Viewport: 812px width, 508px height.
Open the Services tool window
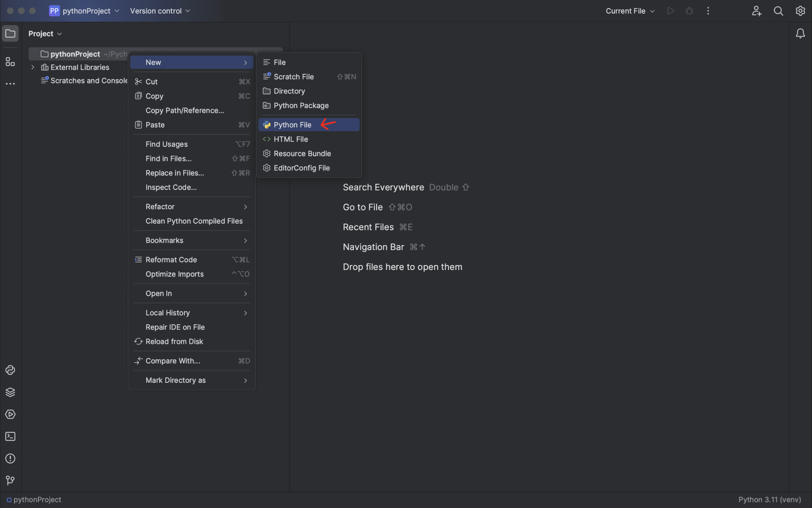[x=10, y=415]
